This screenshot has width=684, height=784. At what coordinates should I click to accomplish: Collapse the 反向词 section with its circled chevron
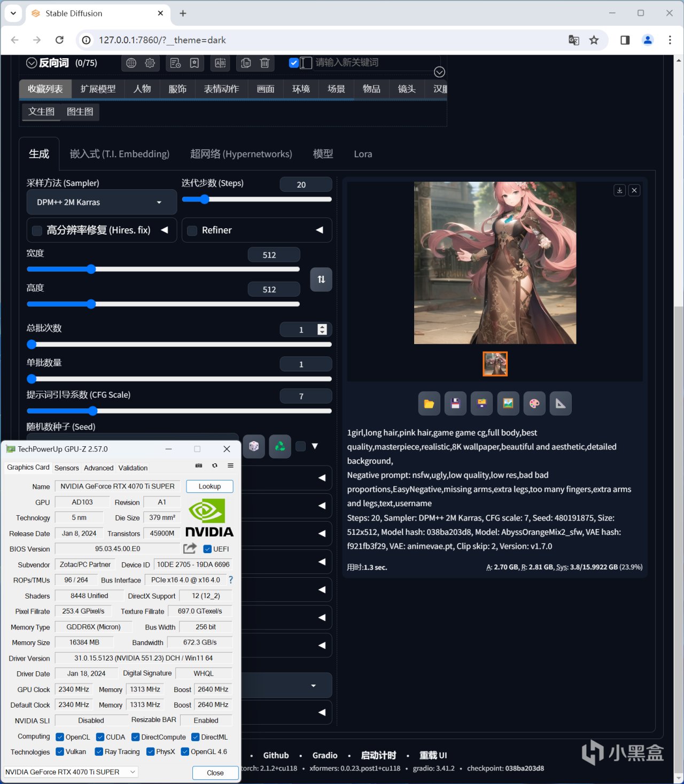pos(32,63)
